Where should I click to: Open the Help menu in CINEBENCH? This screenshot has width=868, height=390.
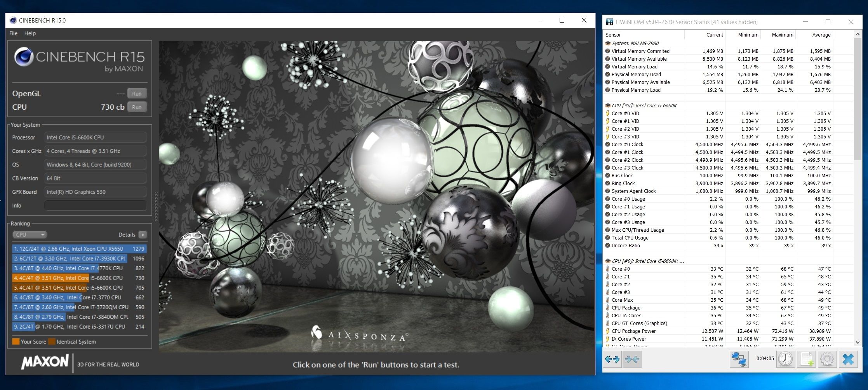click(x=30, y=33)
